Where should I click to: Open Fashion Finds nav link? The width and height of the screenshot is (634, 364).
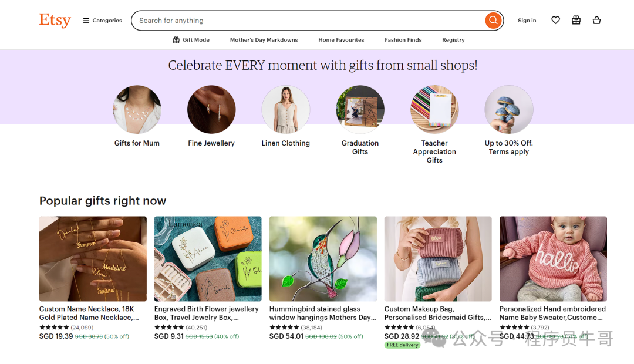(x=403, y=40)
